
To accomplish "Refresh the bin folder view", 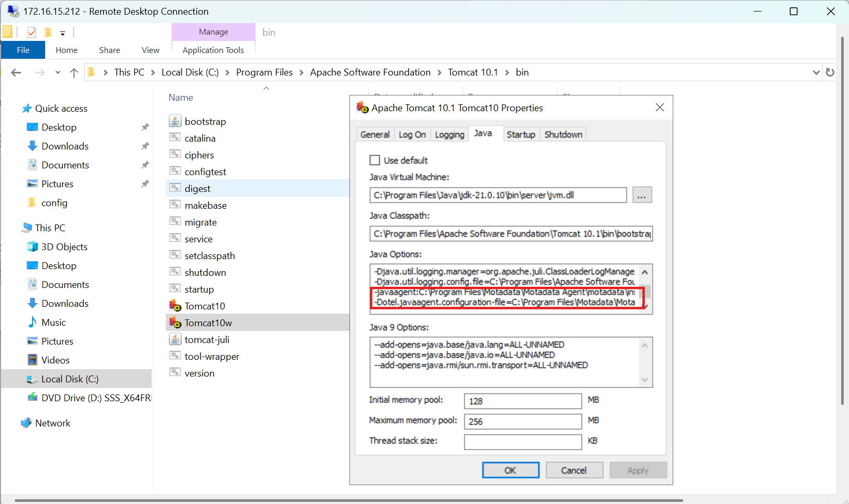I will (830, 72).
